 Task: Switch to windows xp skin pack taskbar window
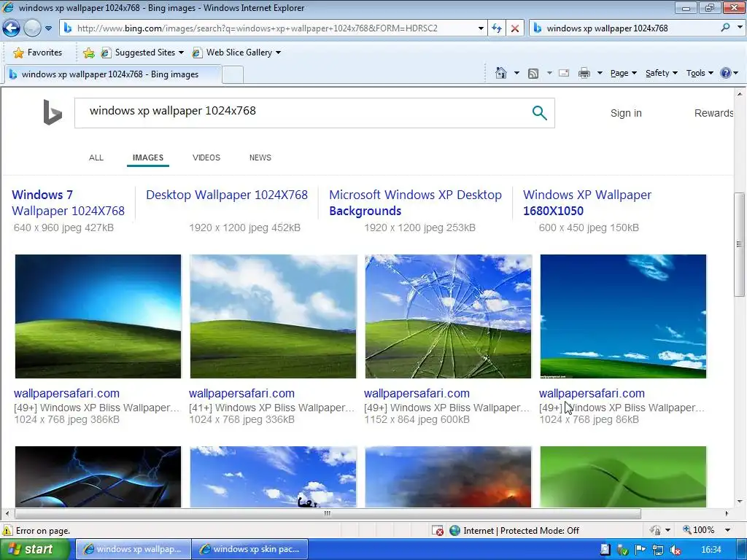[x=250, y=549]
